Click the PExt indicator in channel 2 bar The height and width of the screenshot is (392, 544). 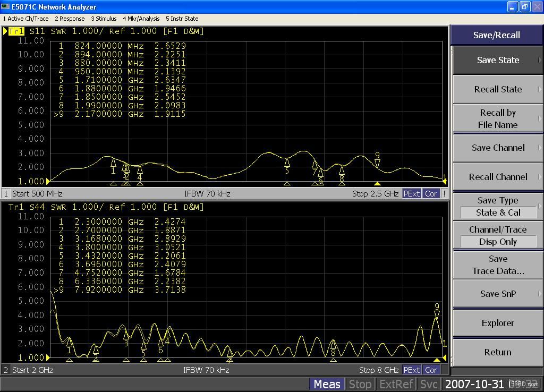coord(412,370)
